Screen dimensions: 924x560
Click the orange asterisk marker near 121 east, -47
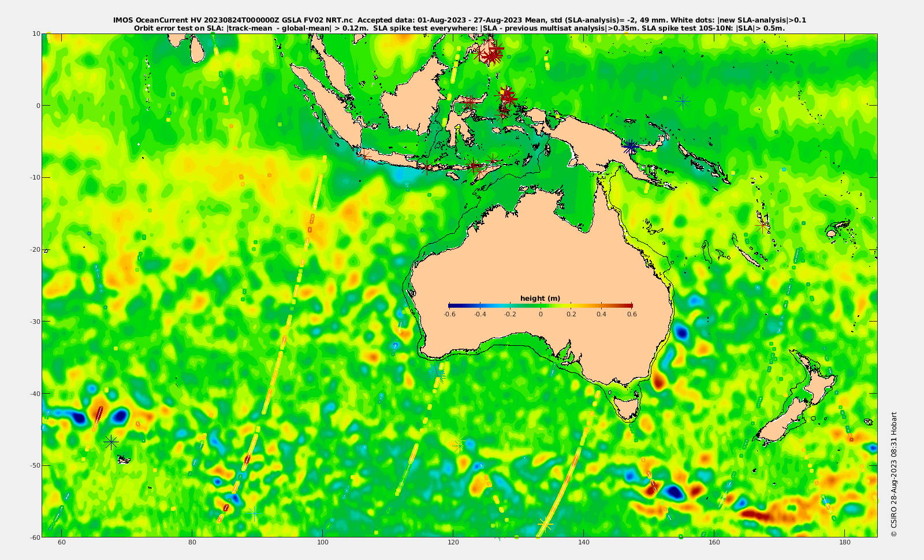459,445
